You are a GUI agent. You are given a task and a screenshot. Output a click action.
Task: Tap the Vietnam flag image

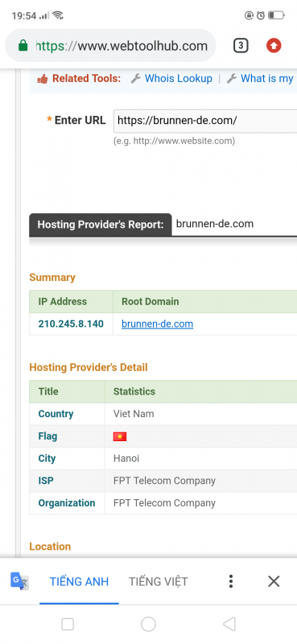coord(120,436)
